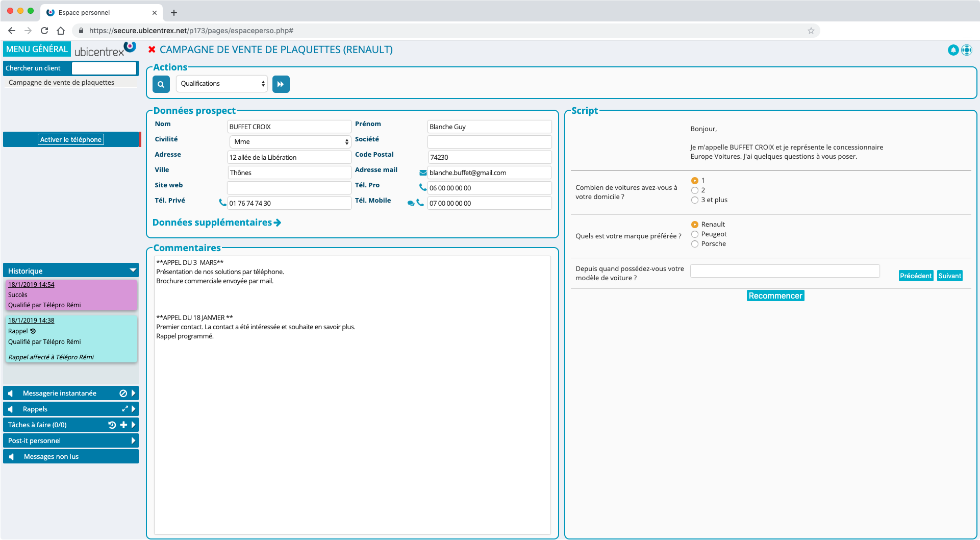Click the speaker icon on Messagerie instantanée
Viewport: 980px width, 540px height.
click(x=10, y=394)
